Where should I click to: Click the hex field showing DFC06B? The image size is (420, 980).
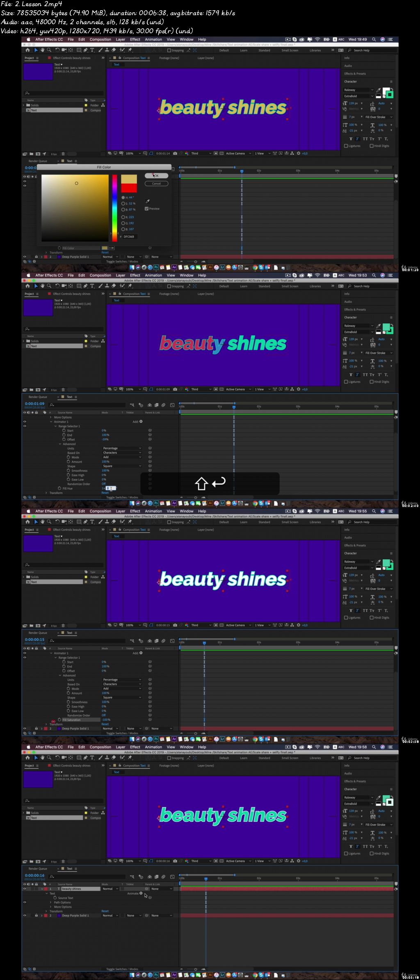[129, 237]
